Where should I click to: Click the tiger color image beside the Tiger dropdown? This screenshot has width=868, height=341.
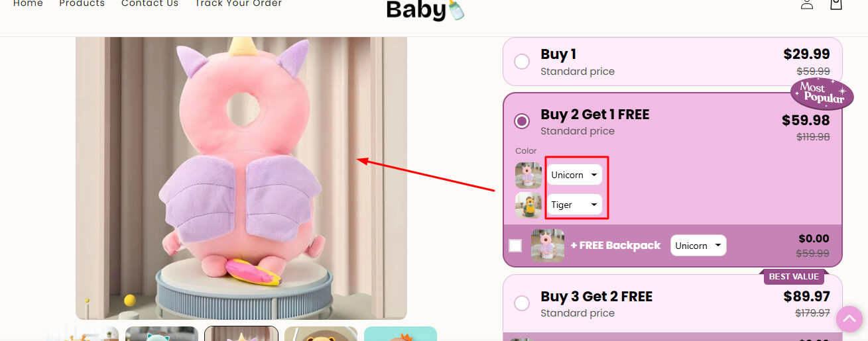[x=528, y=205]
